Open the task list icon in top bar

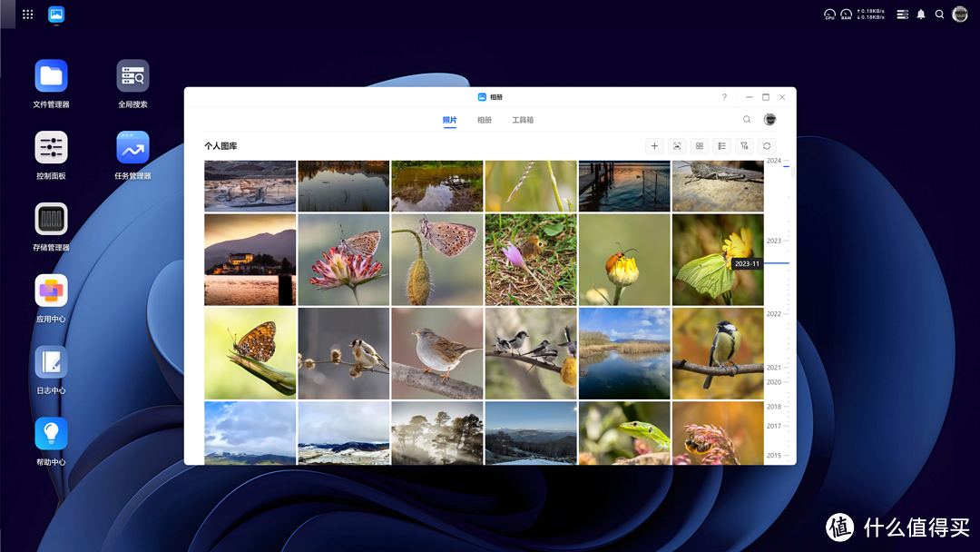click(x=903, y=15)
